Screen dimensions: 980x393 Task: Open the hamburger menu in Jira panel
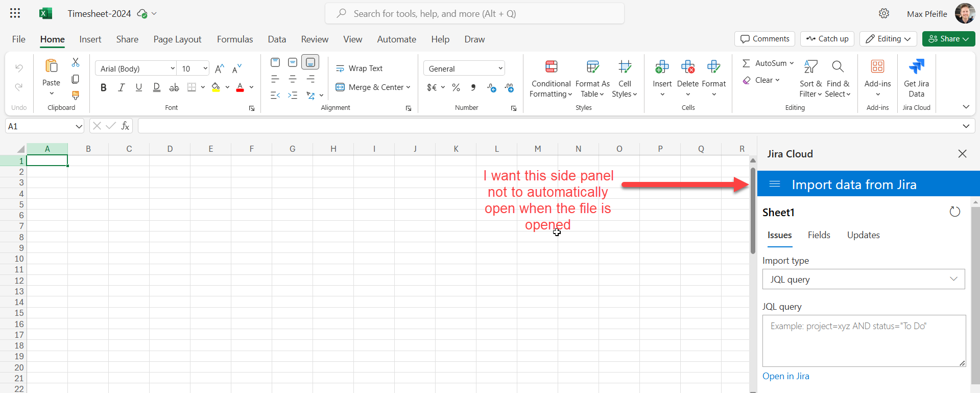pyautogui.click(x=775, y=184)
